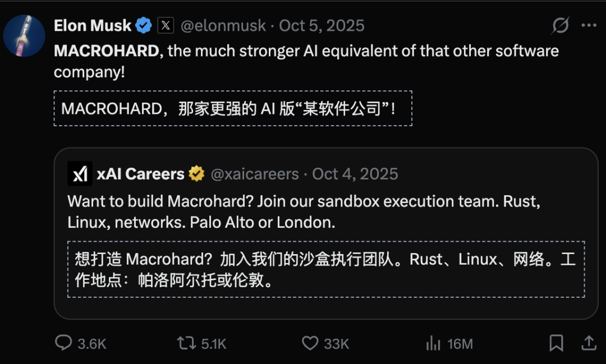Click the reply bubble icon showing 3.6K

coord(63,343)
